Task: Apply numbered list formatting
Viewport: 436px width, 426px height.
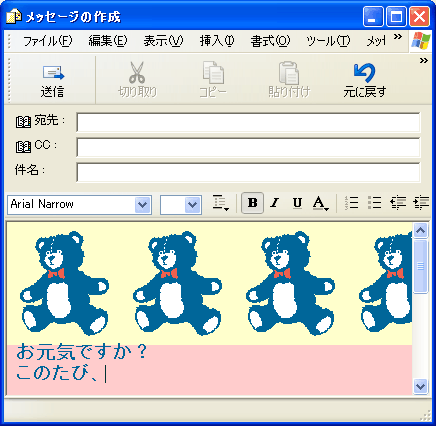Action: pyautogui.click(x=352, y=203)
